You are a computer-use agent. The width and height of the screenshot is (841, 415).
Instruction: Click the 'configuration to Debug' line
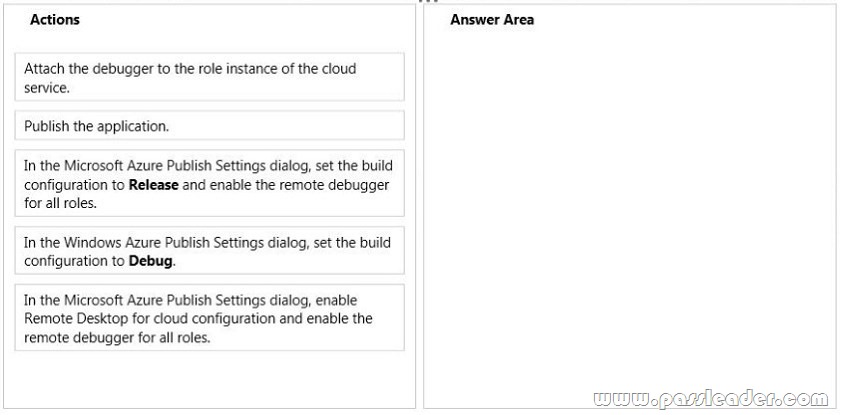point(99,262)
